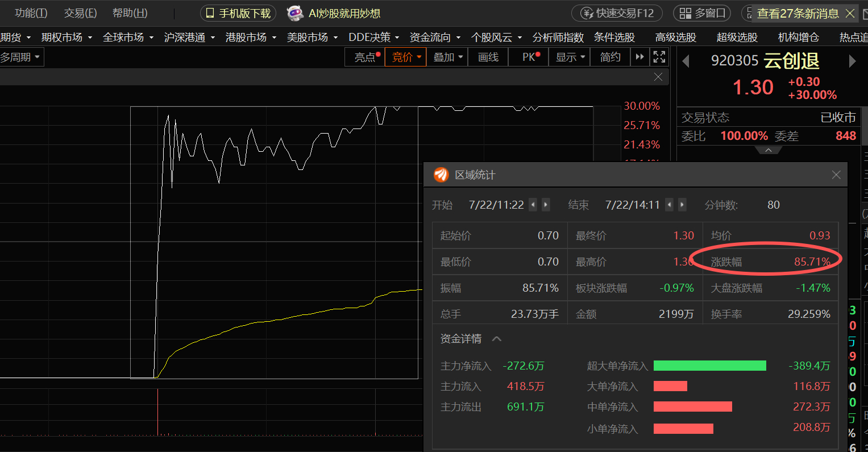Image resolution: width=868 pixels, height=452 pixels.
Task: Click the 手机版下载 button
Action: (238, 13)
